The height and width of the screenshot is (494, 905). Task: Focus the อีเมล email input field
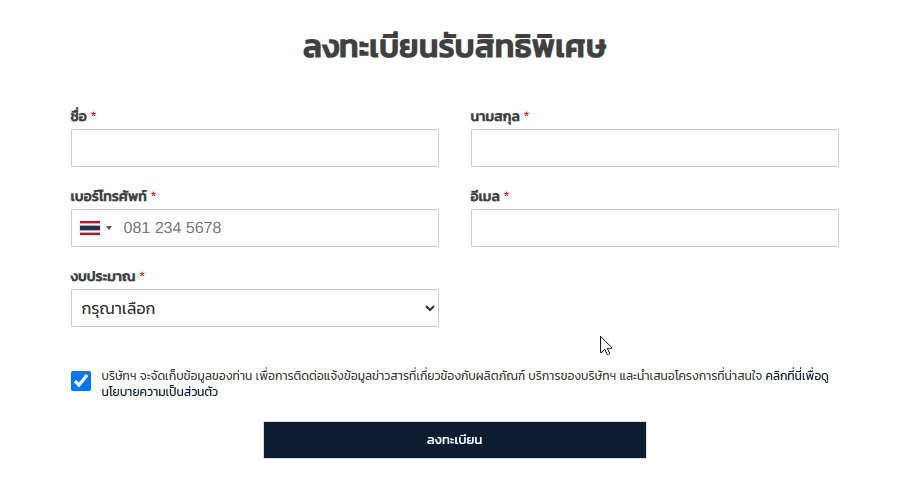[655, 228]
